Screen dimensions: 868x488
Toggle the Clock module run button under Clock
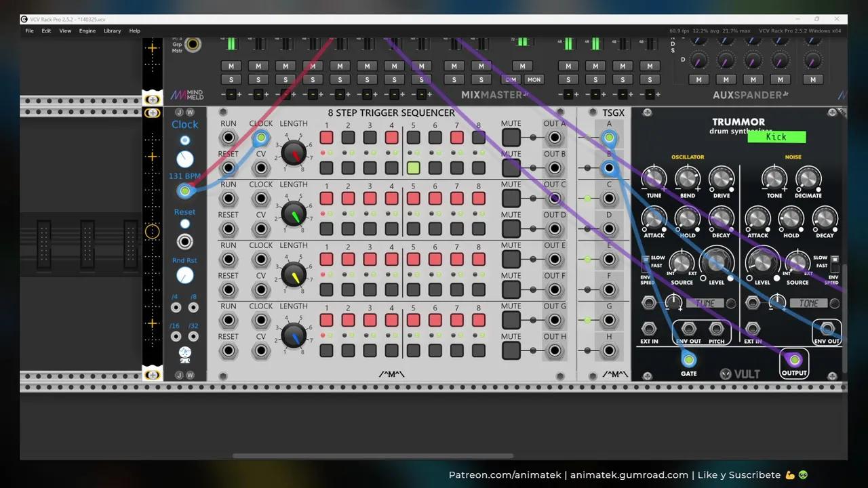point(184,140)
